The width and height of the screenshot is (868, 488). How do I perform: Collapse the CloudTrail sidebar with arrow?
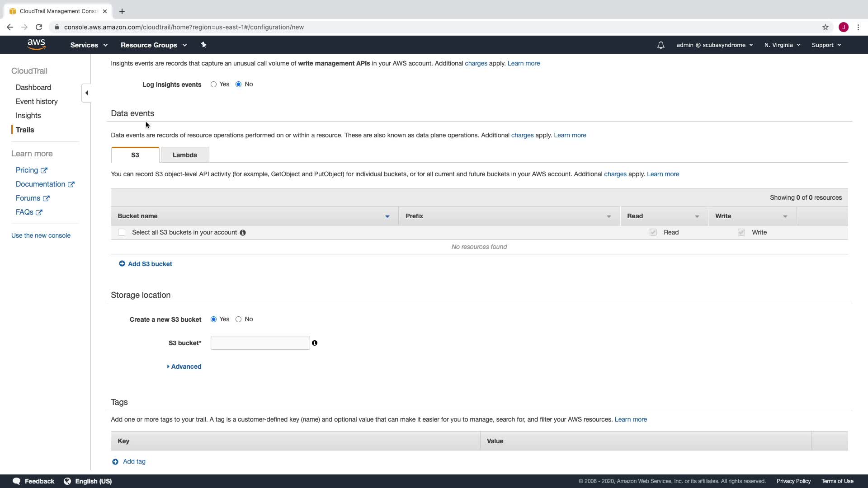(86, 93)
